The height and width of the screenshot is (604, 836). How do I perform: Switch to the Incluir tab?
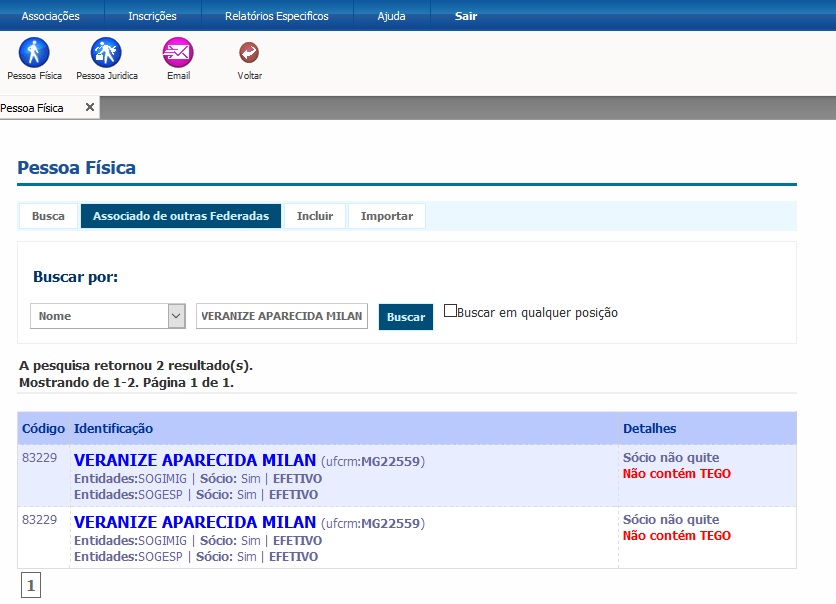315,216
